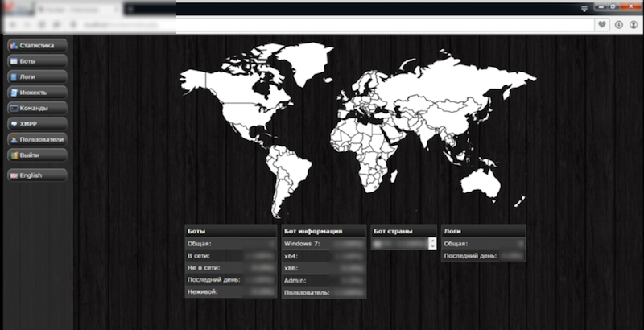
Task: Focus the browser address bar
Action: (322, 25)
